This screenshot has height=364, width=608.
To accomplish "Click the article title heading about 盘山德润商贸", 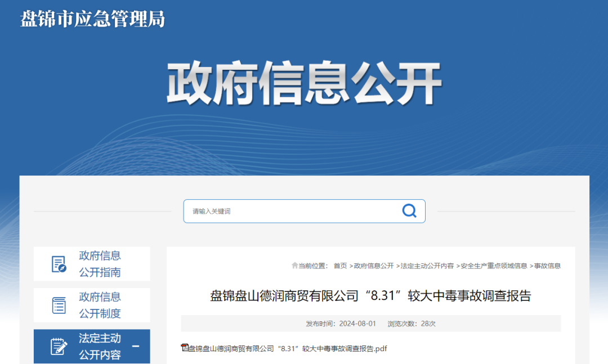I will (x=370, y=296).
